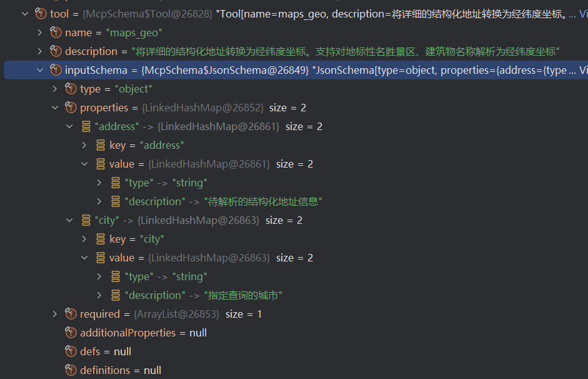
Task: Open View link on the inputSchema row
Action: (584, 70)
